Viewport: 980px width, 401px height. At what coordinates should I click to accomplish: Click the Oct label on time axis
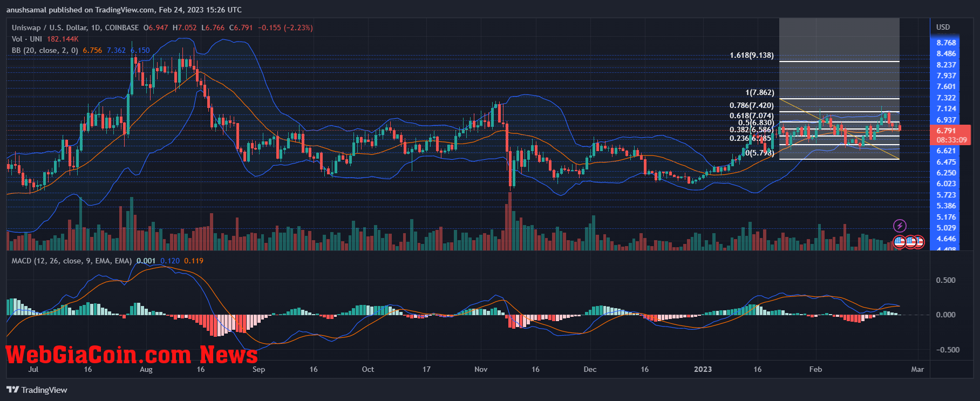[x=367, y=369]
